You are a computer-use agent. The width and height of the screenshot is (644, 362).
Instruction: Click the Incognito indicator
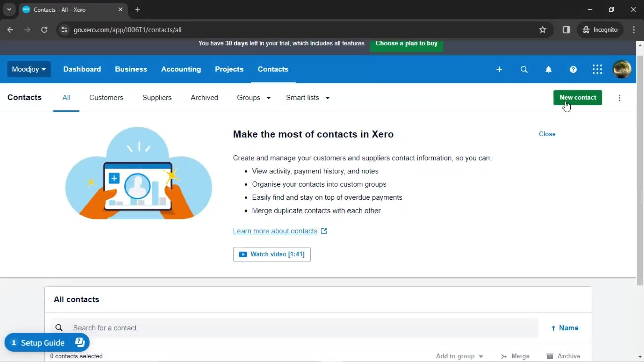600,30
